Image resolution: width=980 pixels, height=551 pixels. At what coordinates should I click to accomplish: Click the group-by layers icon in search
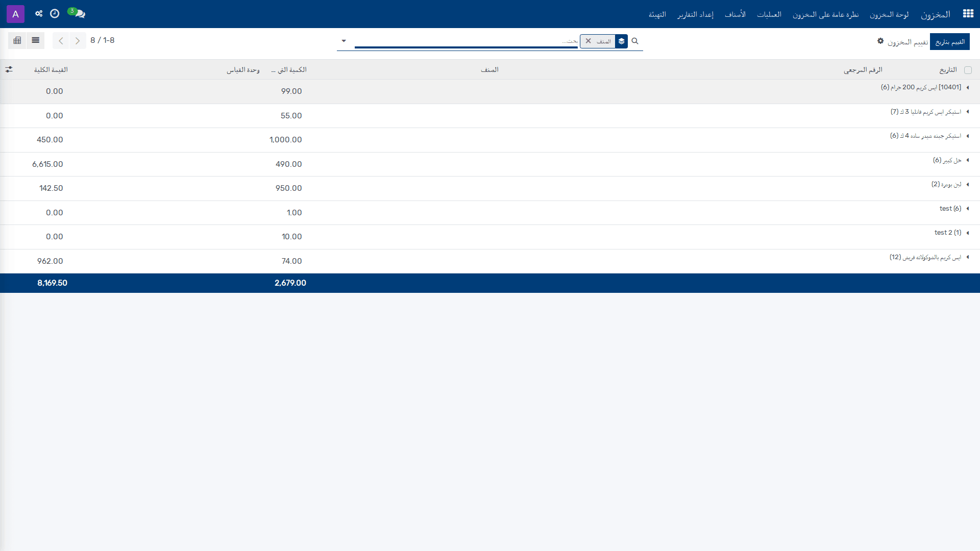(x=621, y=41)
